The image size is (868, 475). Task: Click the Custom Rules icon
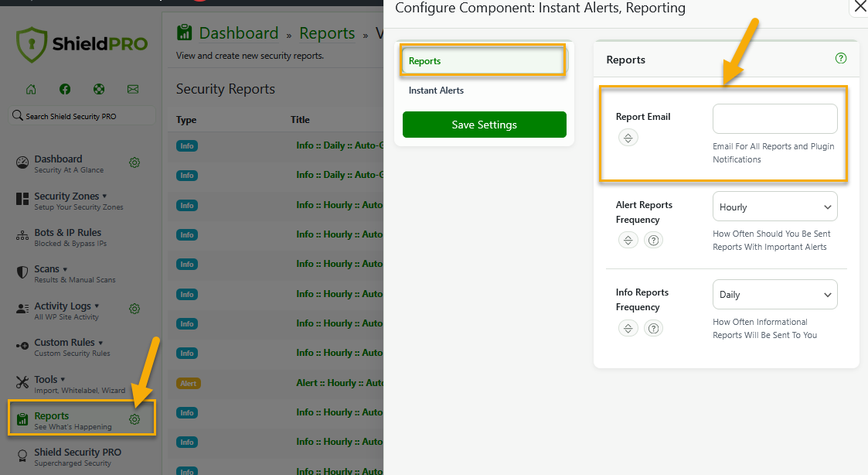click(22, 346)
